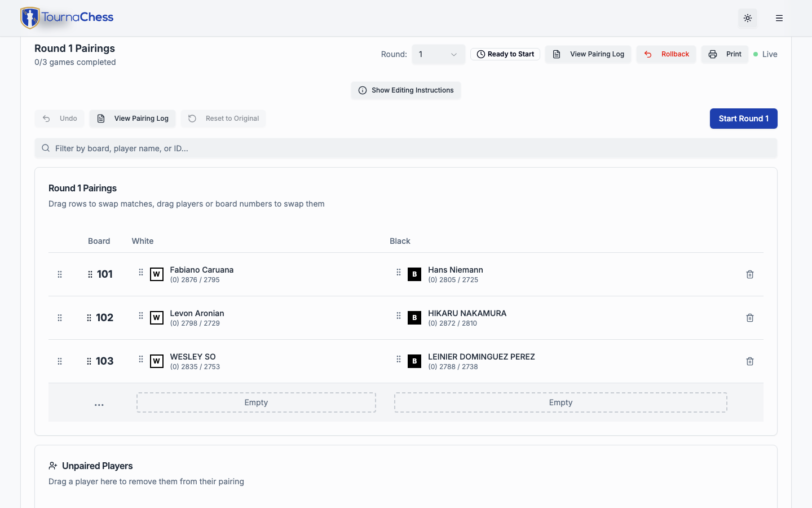Viewport: 812px width, 508px height.
Task: Click the TournaChess logo
Action: pos(67,18)
